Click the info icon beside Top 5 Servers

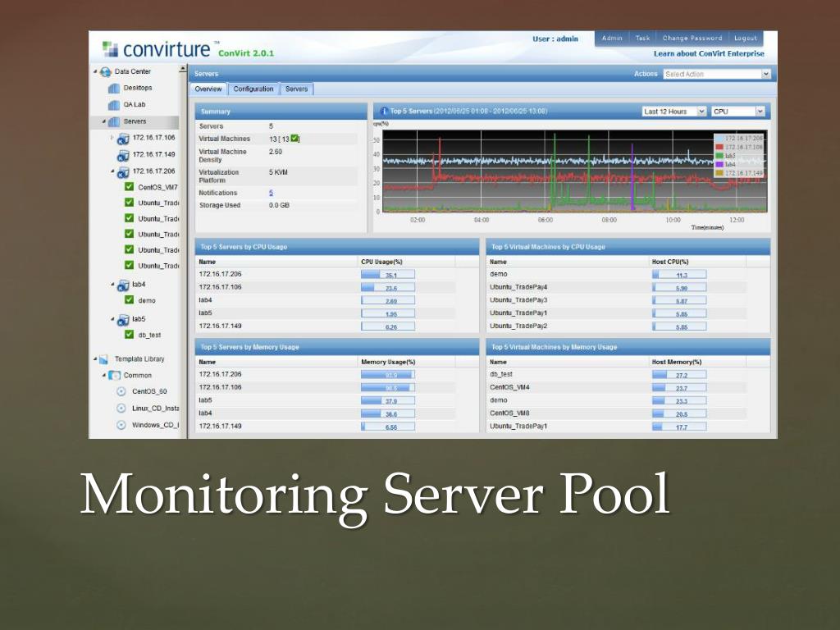382,111
